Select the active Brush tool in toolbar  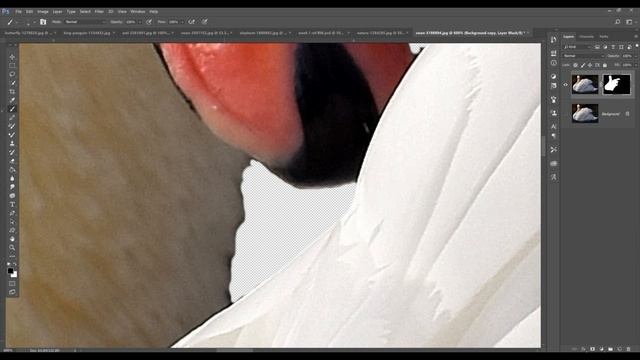[12, 109]
